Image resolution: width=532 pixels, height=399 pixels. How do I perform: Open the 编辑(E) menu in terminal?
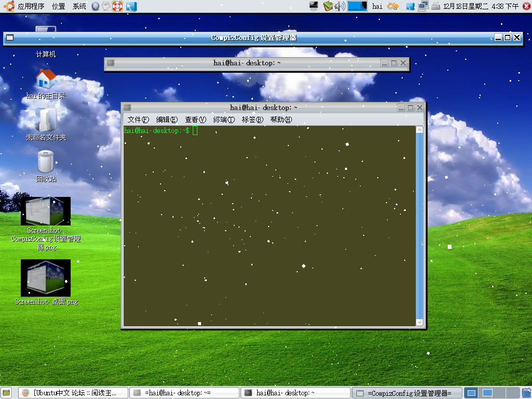tap(167, 119)
